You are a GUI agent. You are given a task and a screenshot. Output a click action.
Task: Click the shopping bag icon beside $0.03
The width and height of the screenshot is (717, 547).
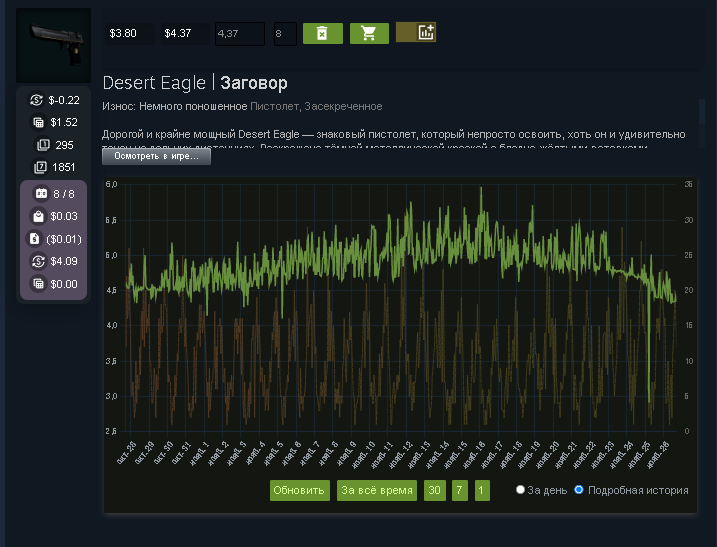(x=38, y=216)
